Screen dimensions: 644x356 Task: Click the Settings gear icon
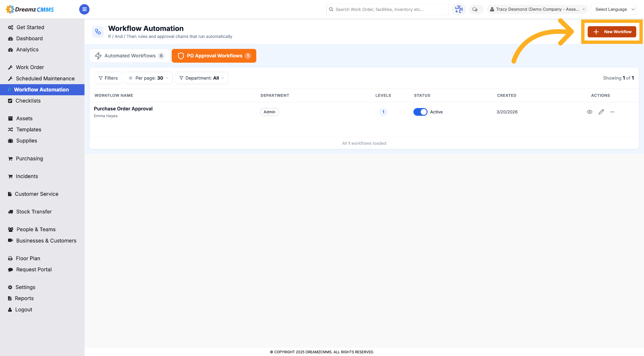pyautogui.click(x=10, y=288)
